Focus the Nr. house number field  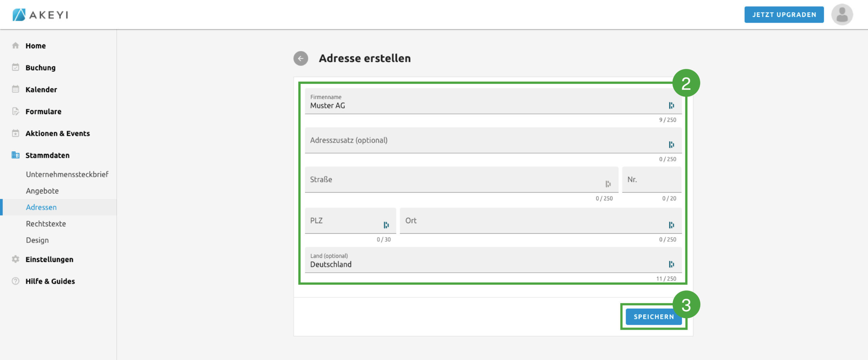(651, 180)
